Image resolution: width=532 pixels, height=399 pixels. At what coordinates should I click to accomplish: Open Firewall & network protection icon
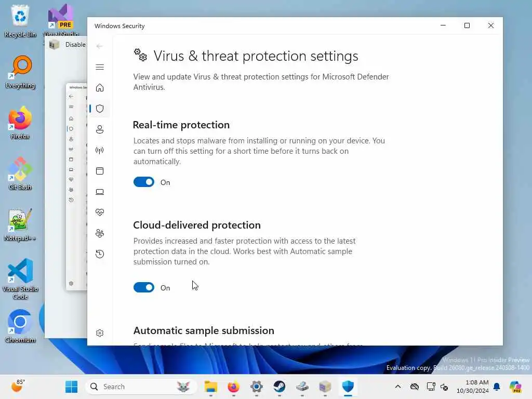coord(100,150)
